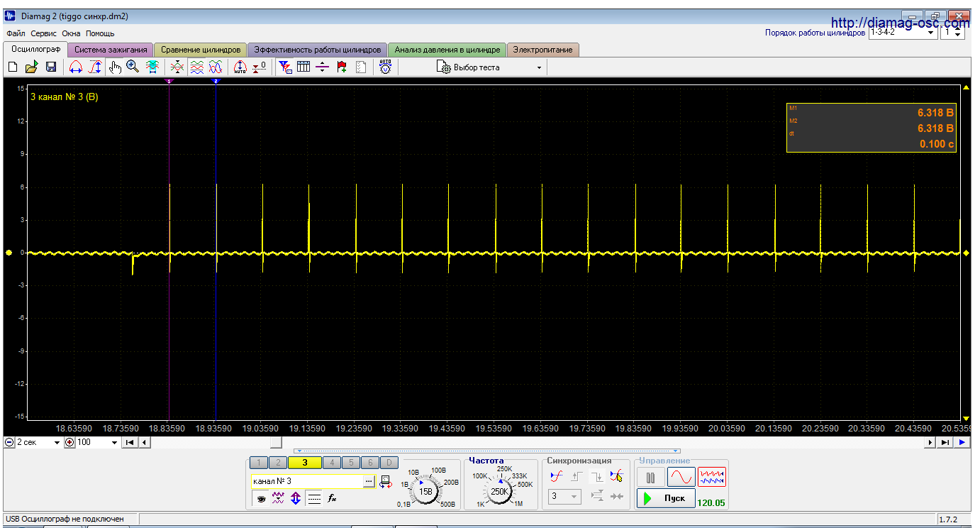Switch to Эффективность работы цилиндров tab
Screen dimensions: 980x528
tap(317, 50)
